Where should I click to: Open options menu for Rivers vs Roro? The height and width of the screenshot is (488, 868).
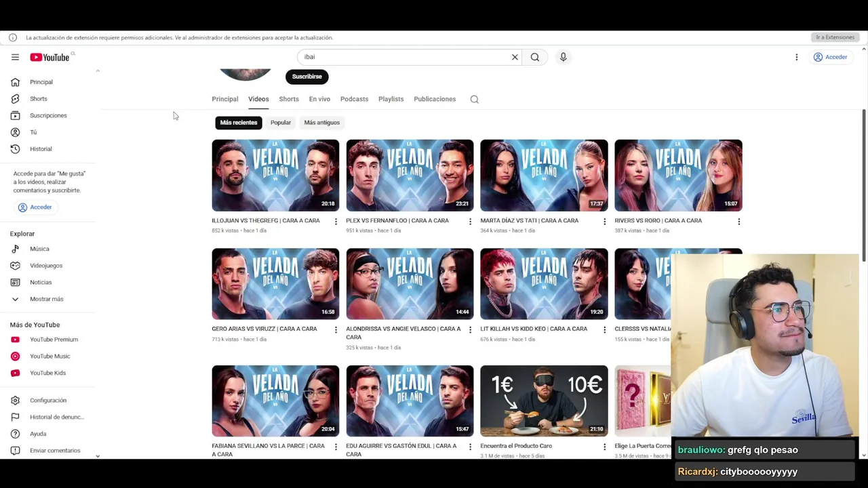point(738,222)
